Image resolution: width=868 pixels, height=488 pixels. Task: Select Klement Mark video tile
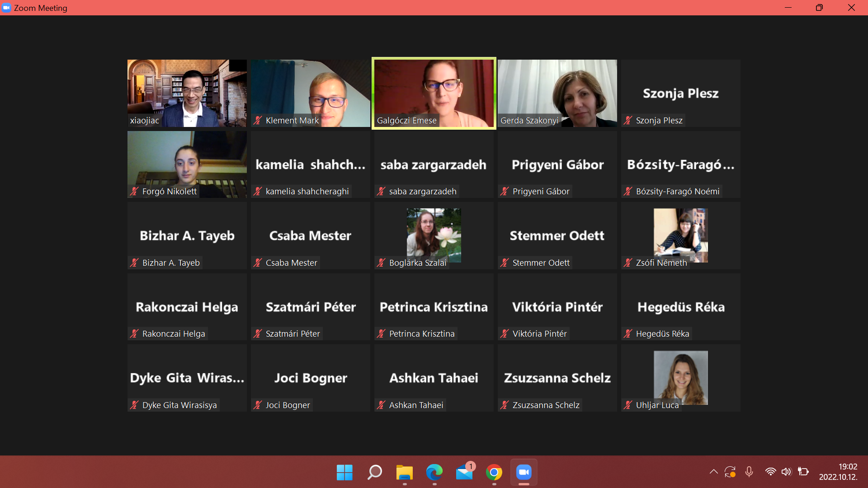[x=311, y=93]
